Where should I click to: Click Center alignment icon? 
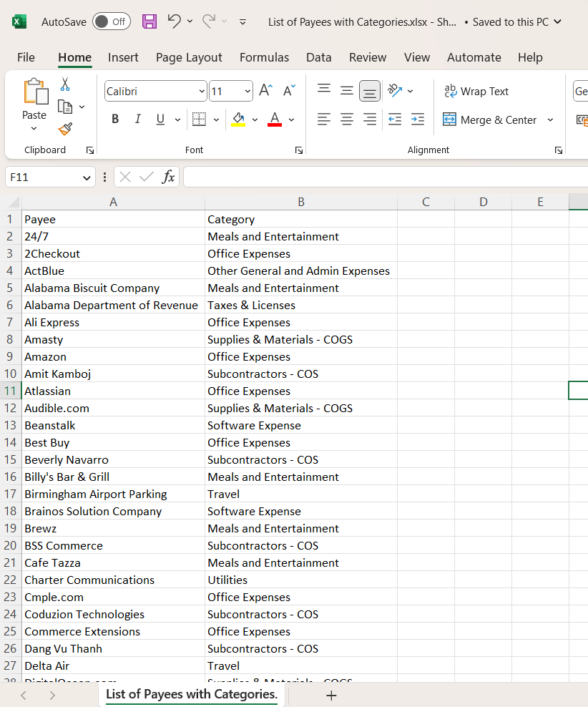[346, 120]
